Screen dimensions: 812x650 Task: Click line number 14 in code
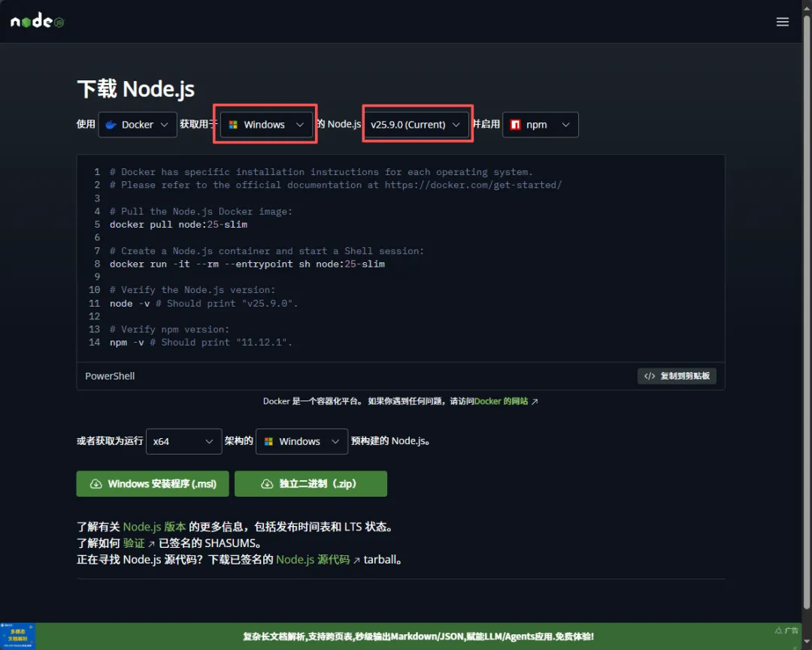coord(95,343)
